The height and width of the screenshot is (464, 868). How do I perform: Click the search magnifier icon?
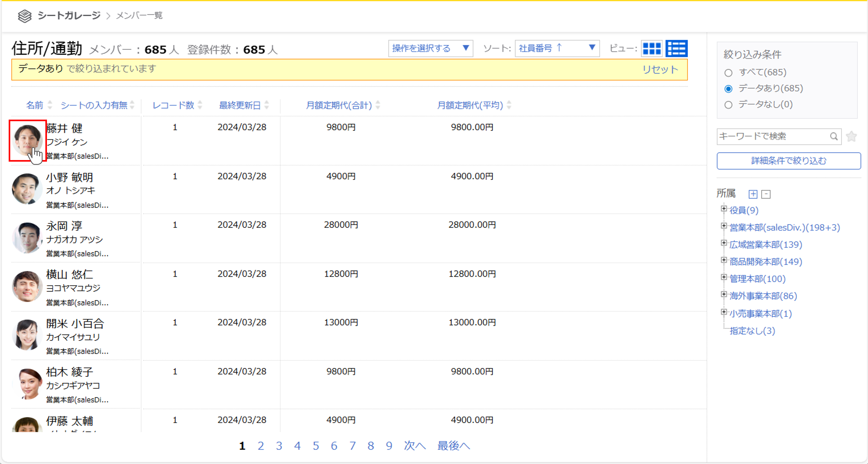tap(833, 136)
